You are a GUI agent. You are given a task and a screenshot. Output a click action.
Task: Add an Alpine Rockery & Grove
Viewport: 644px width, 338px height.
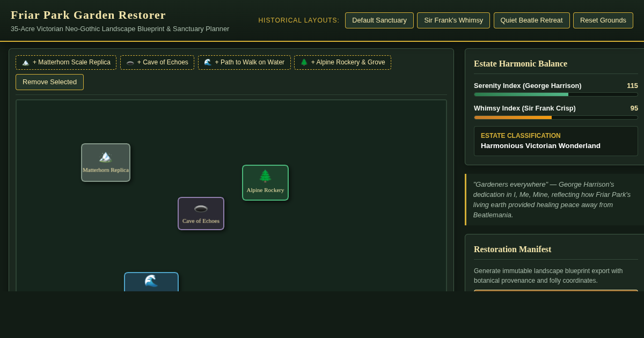tap(342, 62)
